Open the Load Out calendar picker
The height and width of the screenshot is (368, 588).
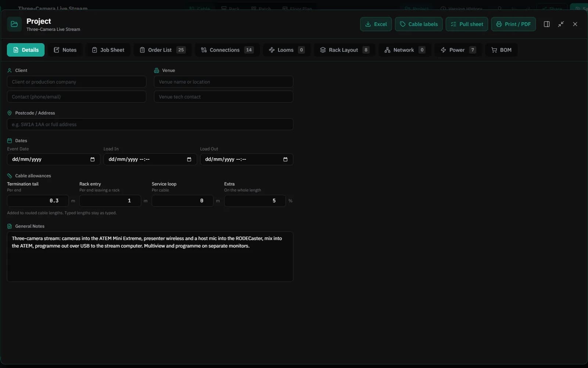(286, 159)
